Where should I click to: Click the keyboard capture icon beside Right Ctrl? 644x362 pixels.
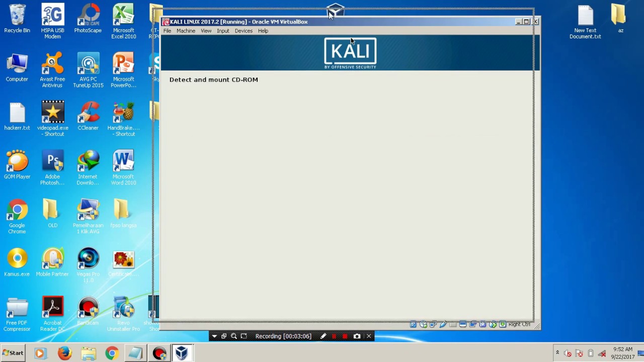click(503, 324)
